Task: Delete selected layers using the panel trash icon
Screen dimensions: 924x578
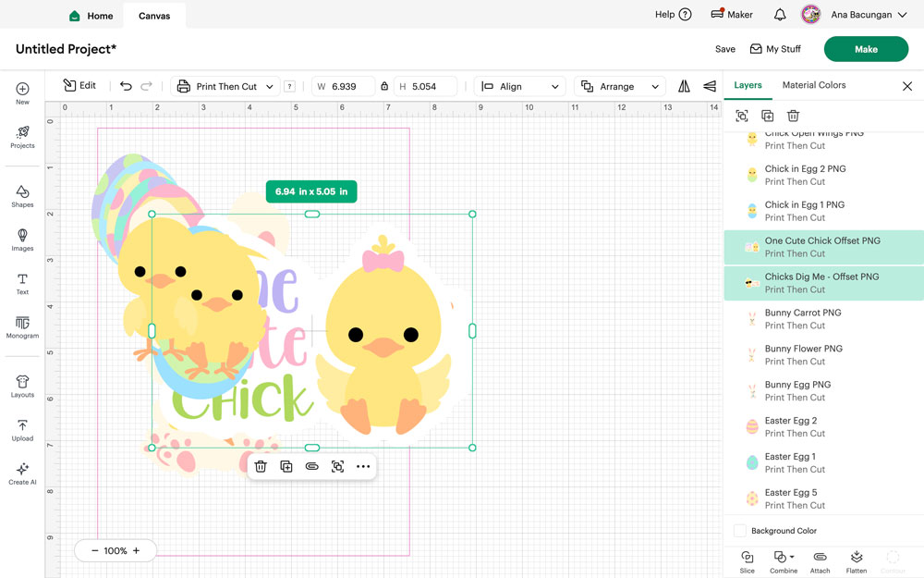Action: 793,116
